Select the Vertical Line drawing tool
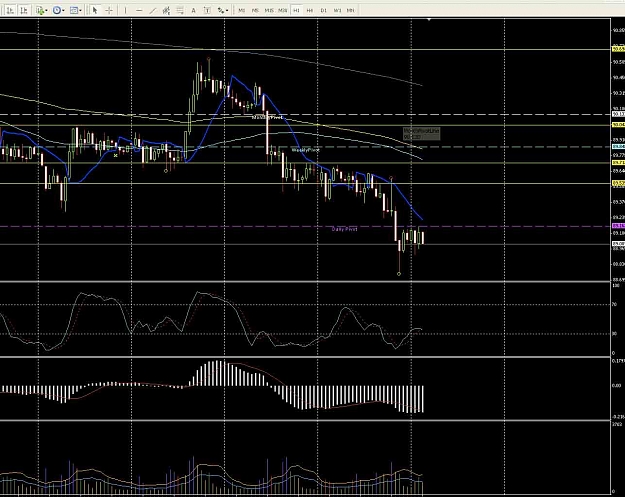Viewport: 625px width, 497px height. 126,10
